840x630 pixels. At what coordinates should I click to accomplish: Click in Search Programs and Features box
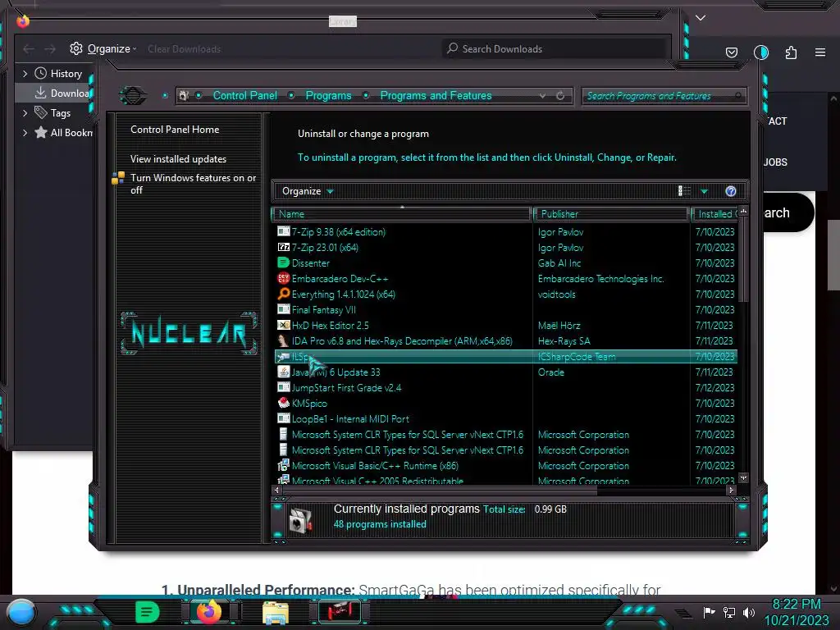pos(663,96)
